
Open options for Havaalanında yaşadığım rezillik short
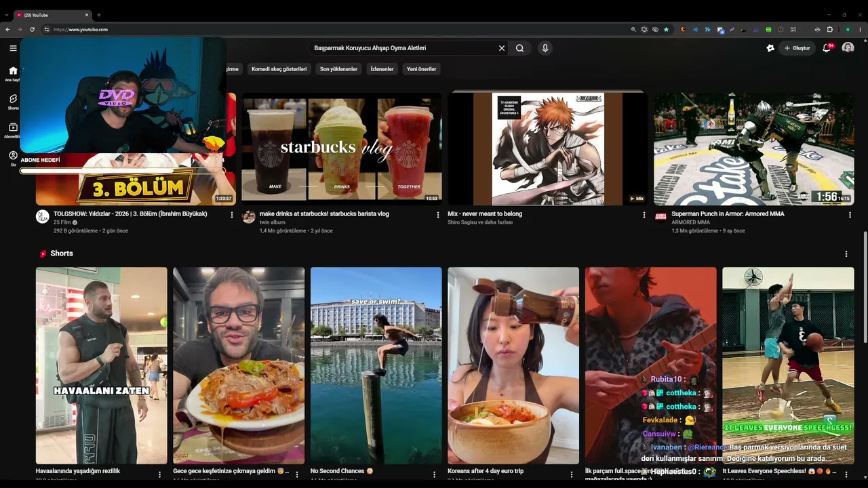coord(159,474)
